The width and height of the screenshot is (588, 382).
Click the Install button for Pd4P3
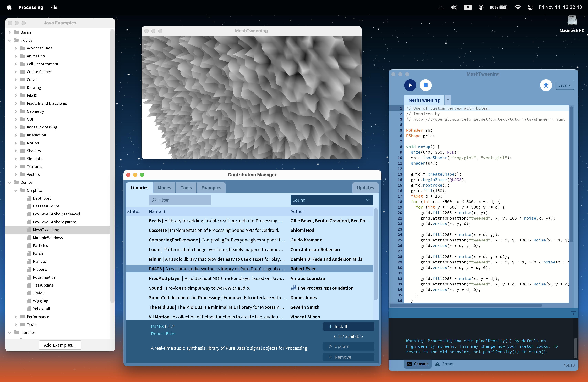348,326
